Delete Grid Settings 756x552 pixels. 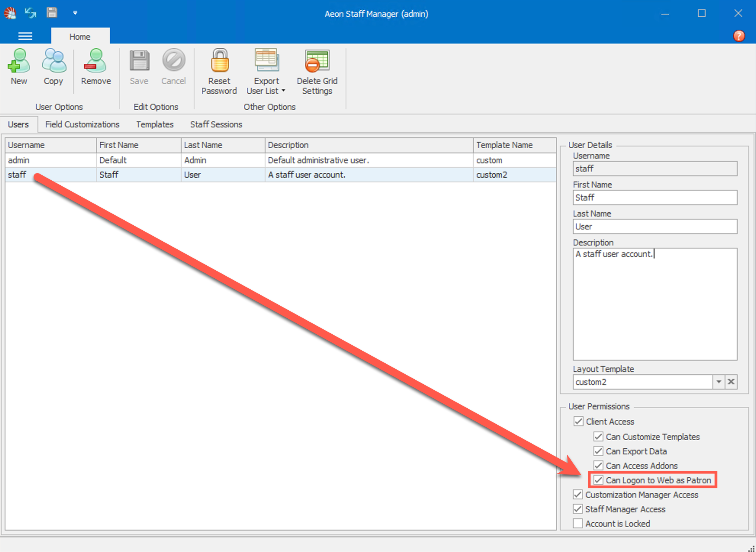point(317,71)
